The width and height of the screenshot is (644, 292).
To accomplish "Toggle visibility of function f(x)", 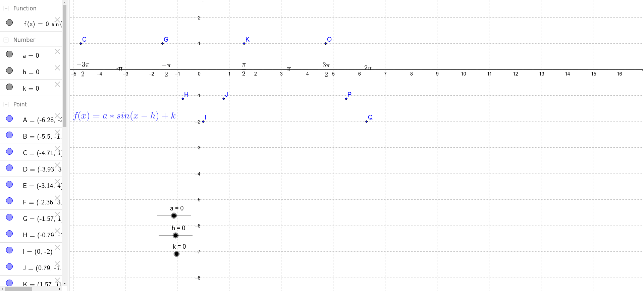I will (x=9, y=22).
